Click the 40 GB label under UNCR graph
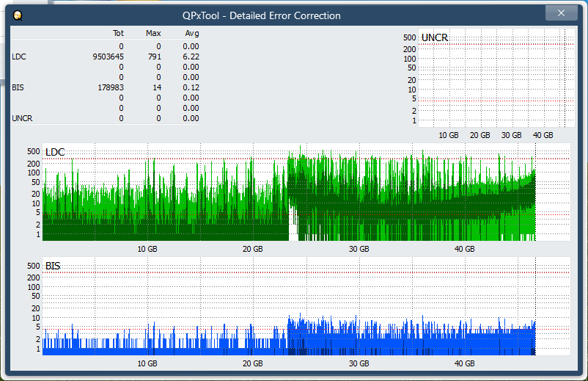This screenshot has height=381, width=588. click(543, 135)
